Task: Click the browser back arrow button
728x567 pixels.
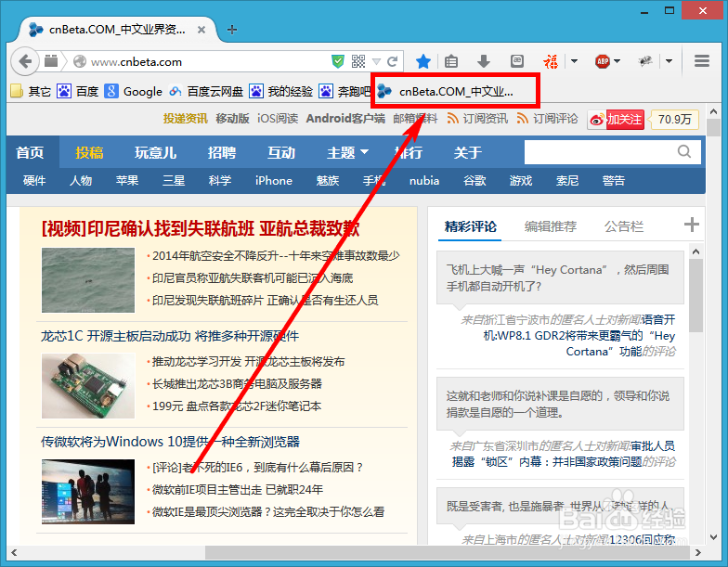Action: point(25,61)
